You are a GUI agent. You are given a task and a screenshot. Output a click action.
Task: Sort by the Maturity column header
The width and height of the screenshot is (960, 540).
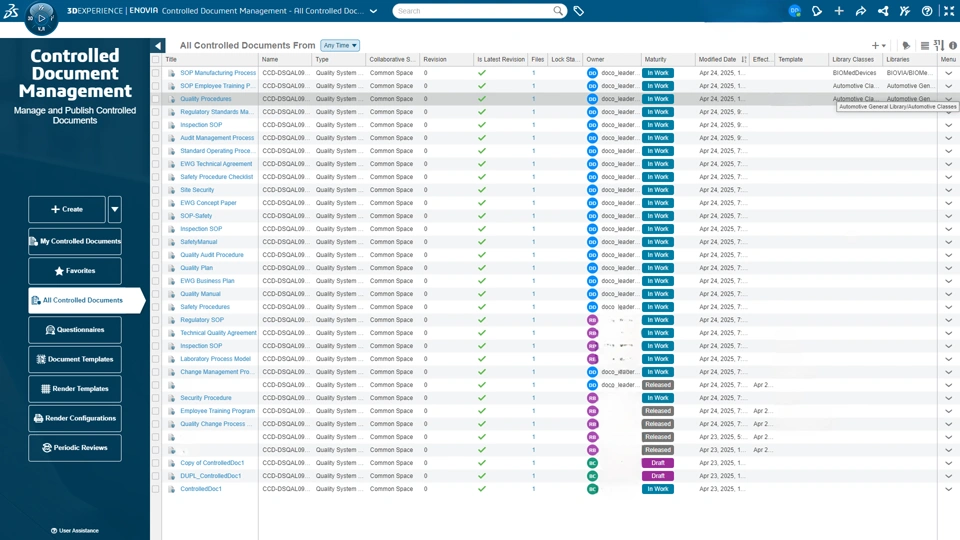[x=655, y=59]
